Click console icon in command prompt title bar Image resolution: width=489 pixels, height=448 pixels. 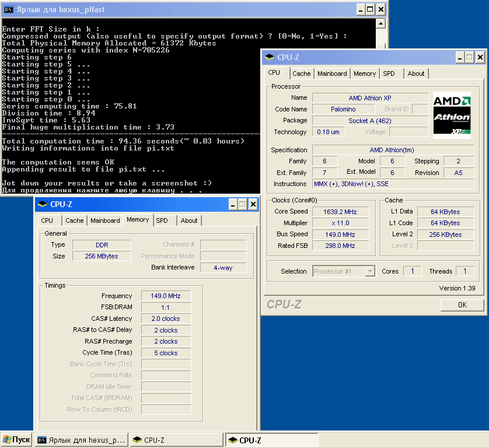tap(8, 10)
